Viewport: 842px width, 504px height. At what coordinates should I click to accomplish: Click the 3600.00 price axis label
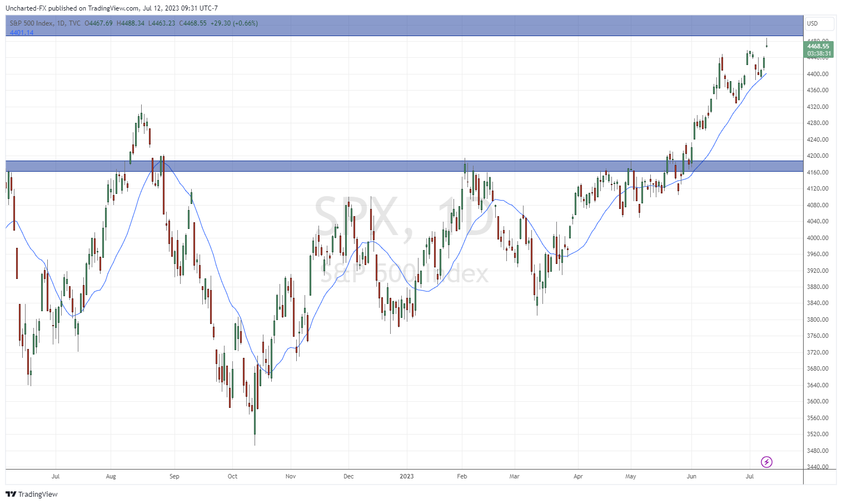818,401
